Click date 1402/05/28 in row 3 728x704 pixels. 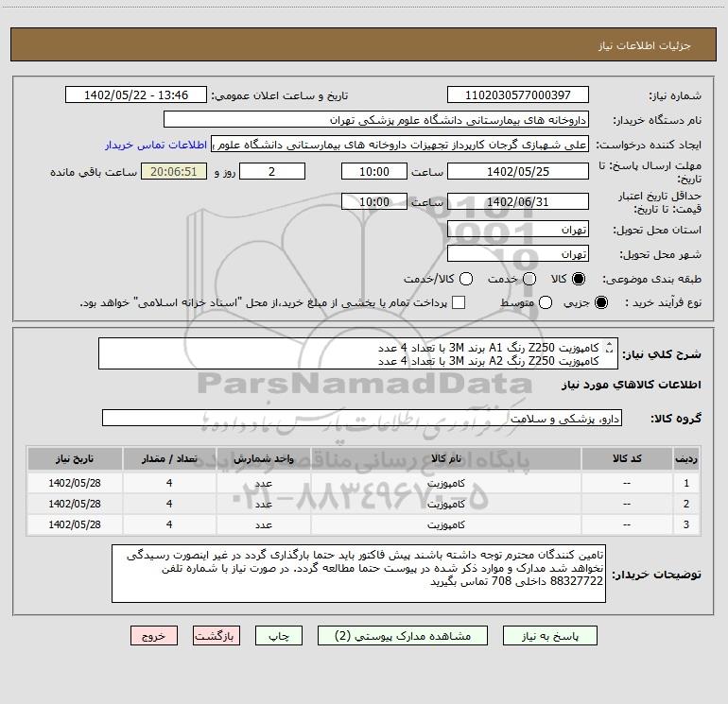[75, 524]
